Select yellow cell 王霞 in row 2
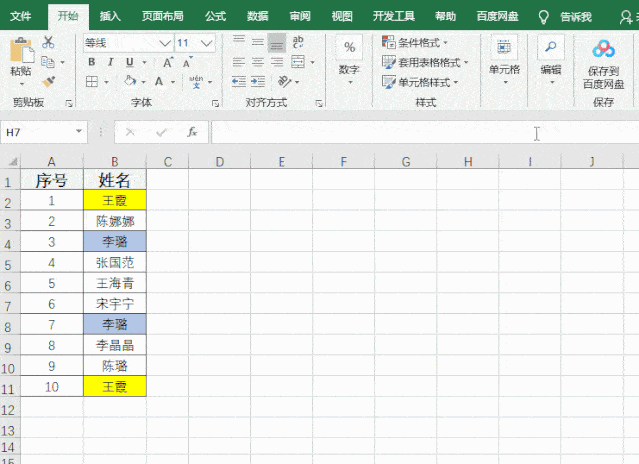The image size is (639, 464). tap(115, 200)
